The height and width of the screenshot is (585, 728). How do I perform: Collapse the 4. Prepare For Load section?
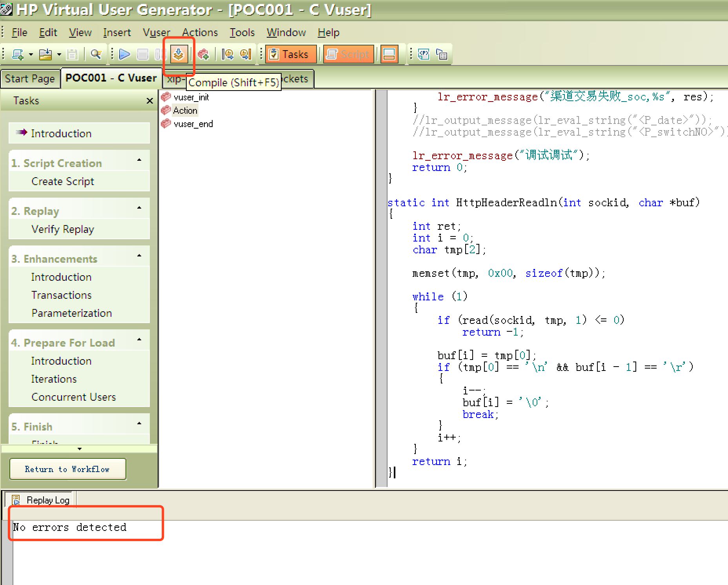139,340
